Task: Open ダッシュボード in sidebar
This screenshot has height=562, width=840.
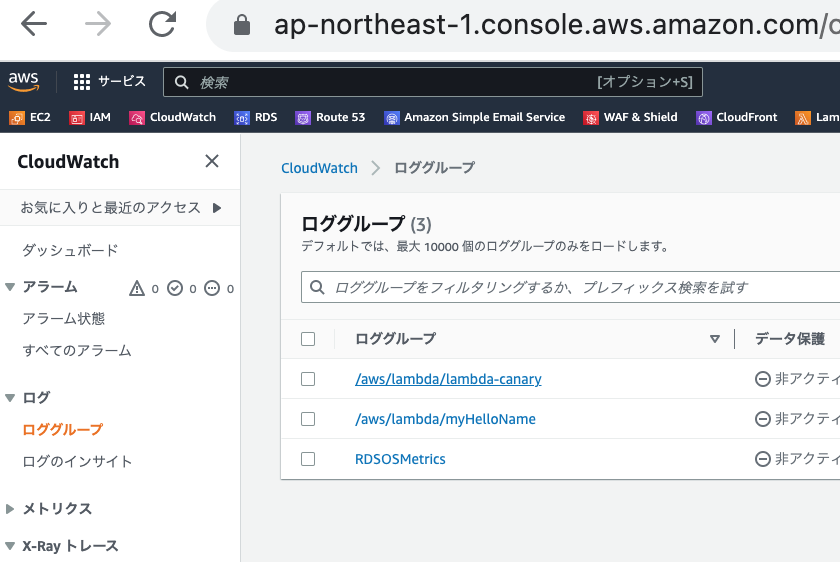Action: coord(70,250)
